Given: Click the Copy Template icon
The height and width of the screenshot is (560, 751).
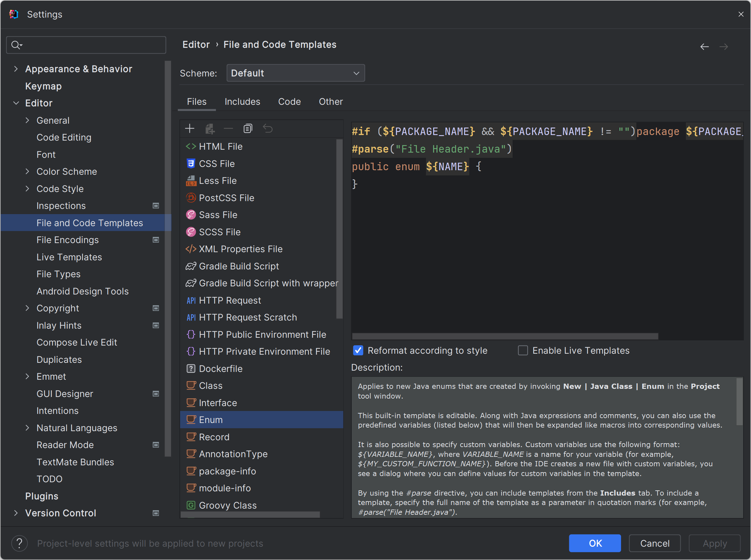Looking at the screenshot, I should [x=248, y=129].
